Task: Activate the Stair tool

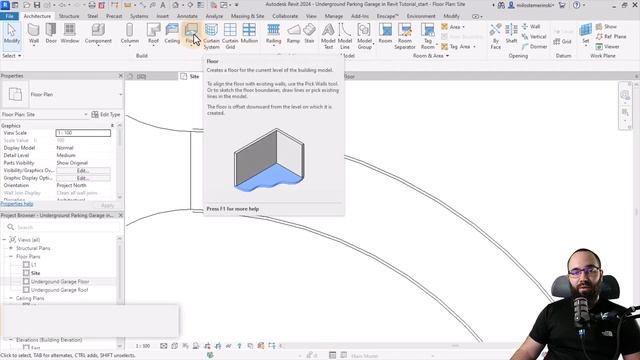Action: tap(309, 33)
